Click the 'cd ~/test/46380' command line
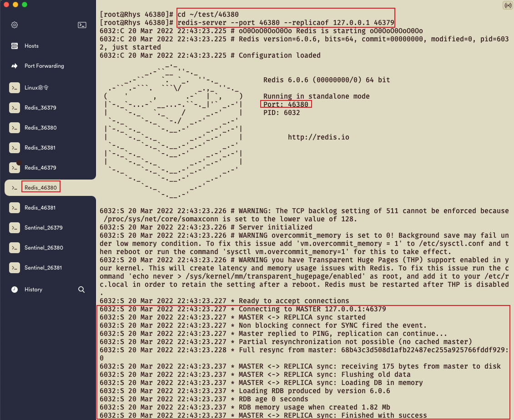Screen dimensions: 514x420 (208, 15)
